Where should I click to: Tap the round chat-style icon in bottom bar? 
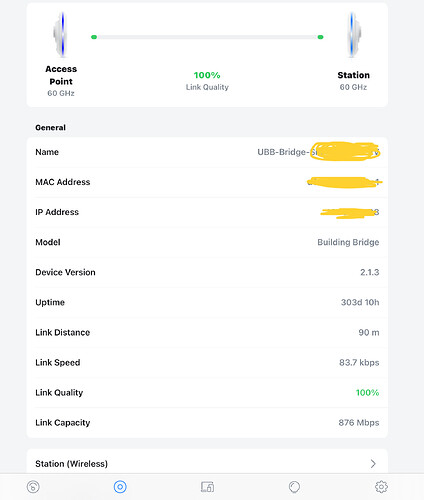(x=294, y=487)
